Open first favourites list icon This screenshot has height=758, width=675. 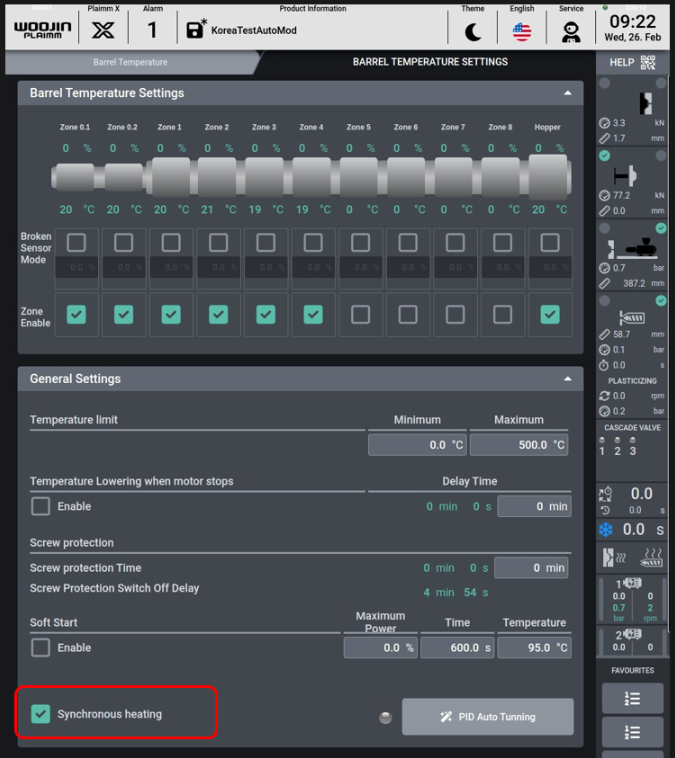632,699
